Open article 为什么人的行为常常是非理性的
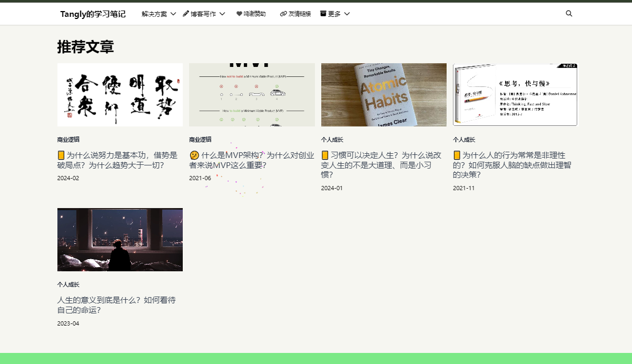The height and width of the screenshot is (364, 632). 512,165
